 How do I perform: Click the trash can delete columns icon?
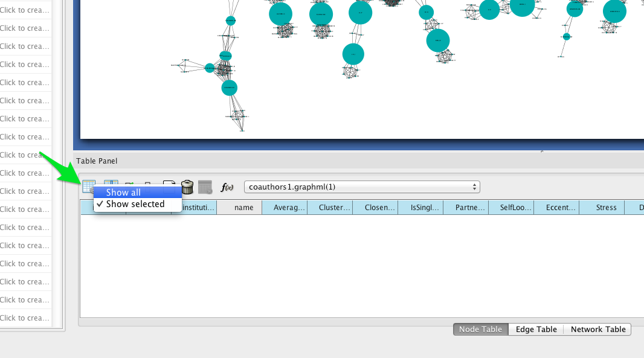coord(187,187)
